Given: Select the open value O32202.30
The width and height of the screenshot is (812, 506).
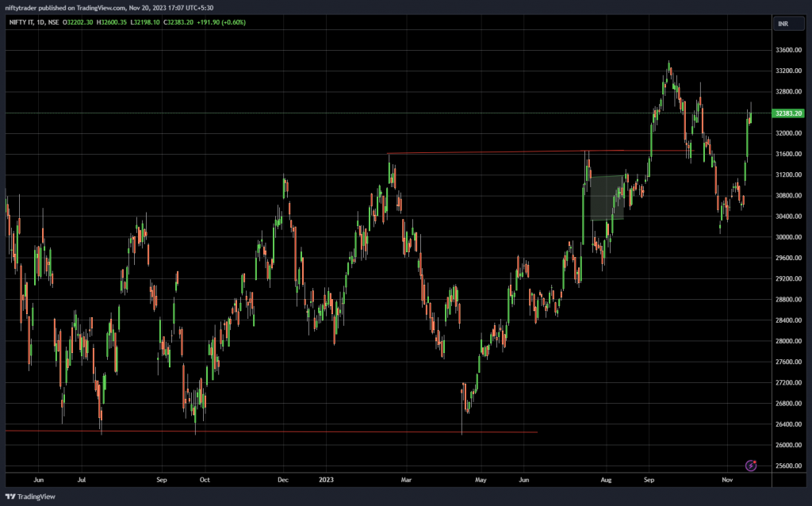Looking at the screenshot, I should 78,22.
